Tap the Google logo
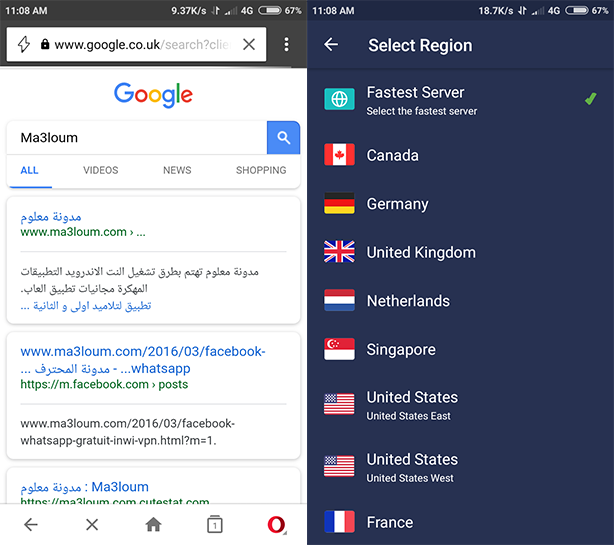The width and height of the screenshot is (614, 545). click(153, 95)
